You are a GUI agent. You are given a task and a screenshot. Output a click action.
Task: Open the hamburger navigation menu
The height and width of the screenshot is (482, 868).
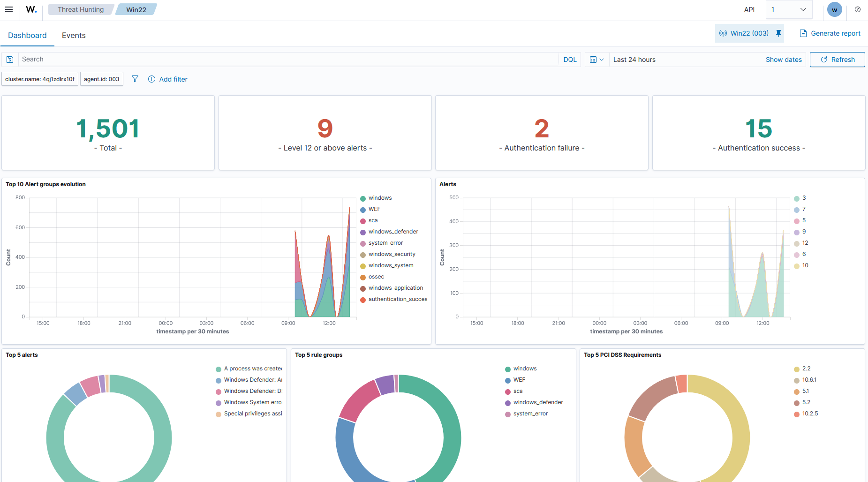[9, 9]
